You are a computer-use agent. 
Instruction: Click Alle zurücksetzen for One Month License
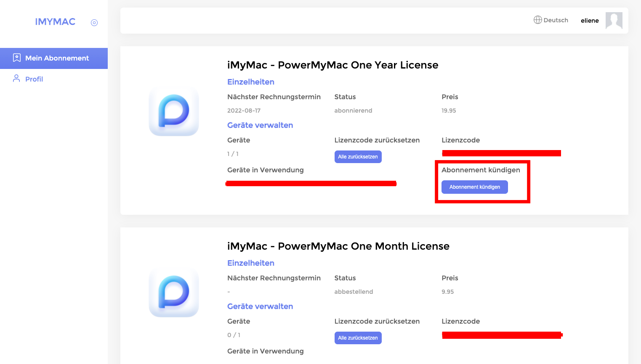(358, 338)
